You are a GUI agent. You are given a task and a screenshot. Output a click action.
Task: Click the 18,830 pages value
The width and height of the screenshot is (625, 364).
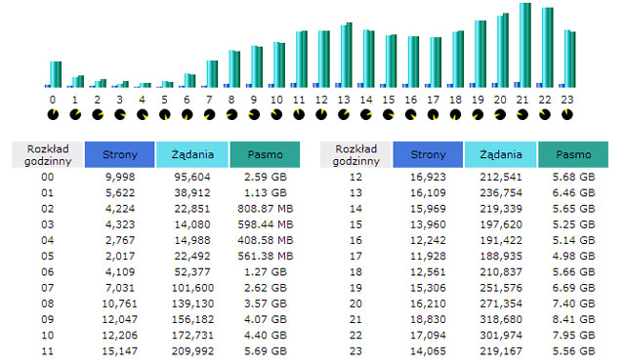[428, 319]
